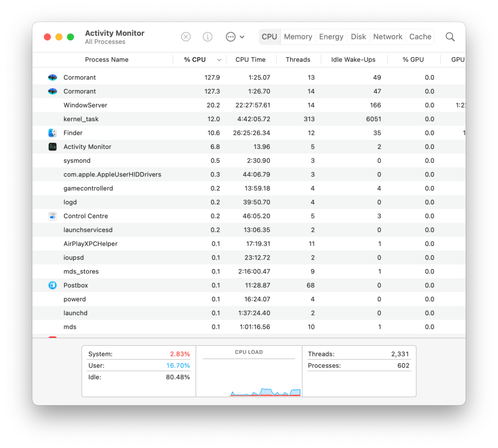The height and width of the screenshot is (448, 498).
Task: Sort by Idle Wake-Ups column
Action: pos(353,59)
